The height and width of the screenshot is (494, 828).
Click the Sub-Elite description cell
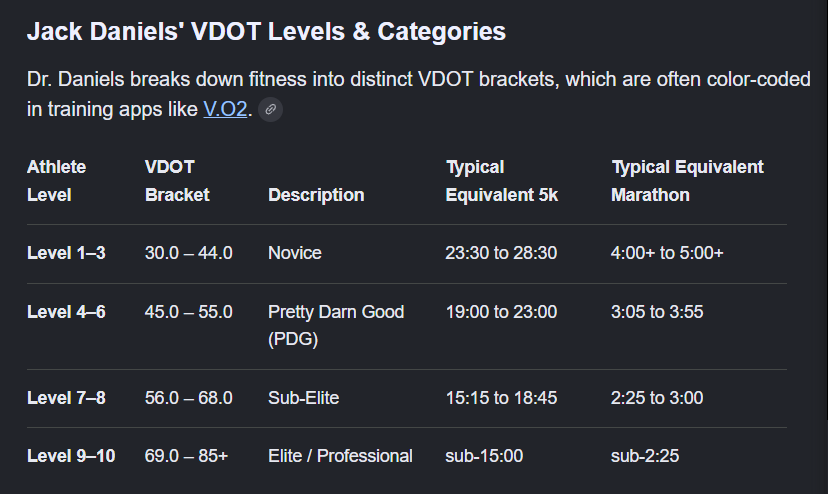click(x=304, y=398)
